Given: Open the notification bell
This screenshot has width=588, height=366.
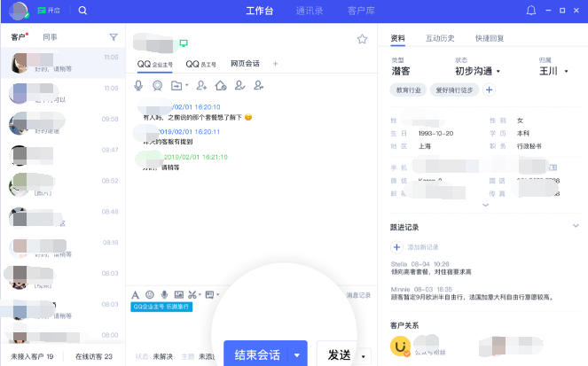Looking at the screenshot, I should point(531,11).
